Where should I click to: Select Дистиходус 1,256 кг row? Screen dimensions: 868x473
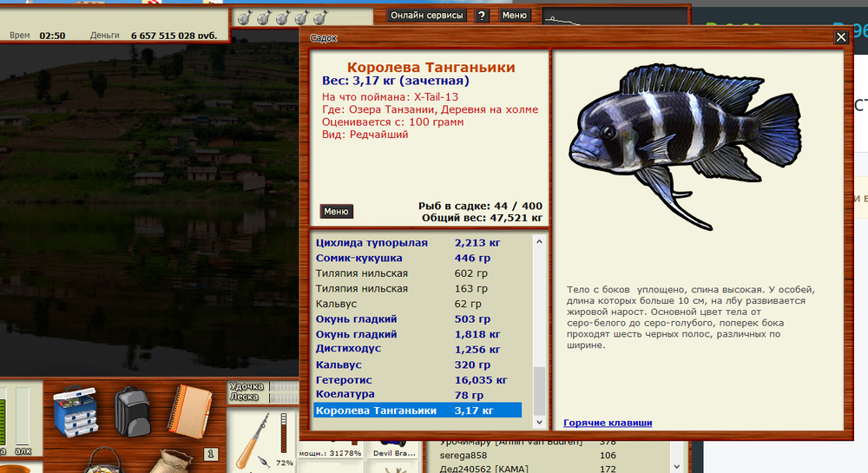point(418,349)
